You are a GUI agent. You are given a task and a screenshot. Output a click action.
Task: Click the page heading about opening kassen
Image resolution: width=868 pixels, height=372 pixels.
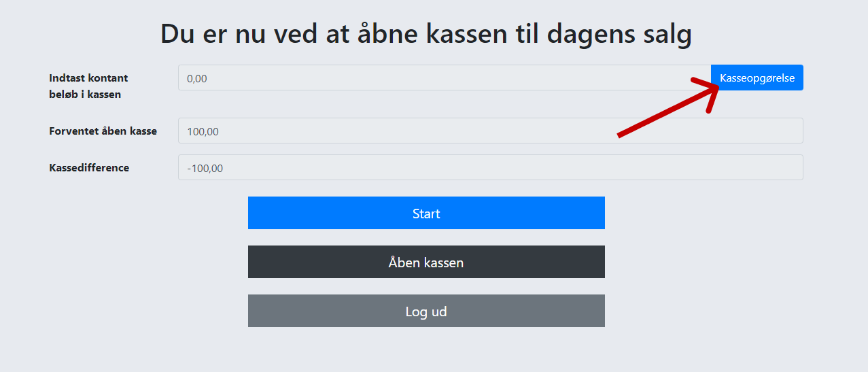(x=426, y=34)
